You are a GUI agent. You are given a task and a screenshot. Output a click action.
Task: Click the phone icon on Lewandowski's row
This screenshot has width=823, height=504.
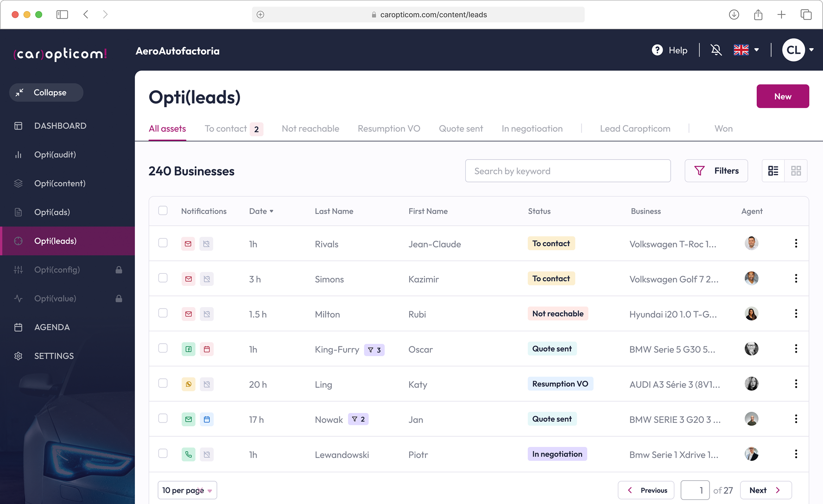click(188, 454)
